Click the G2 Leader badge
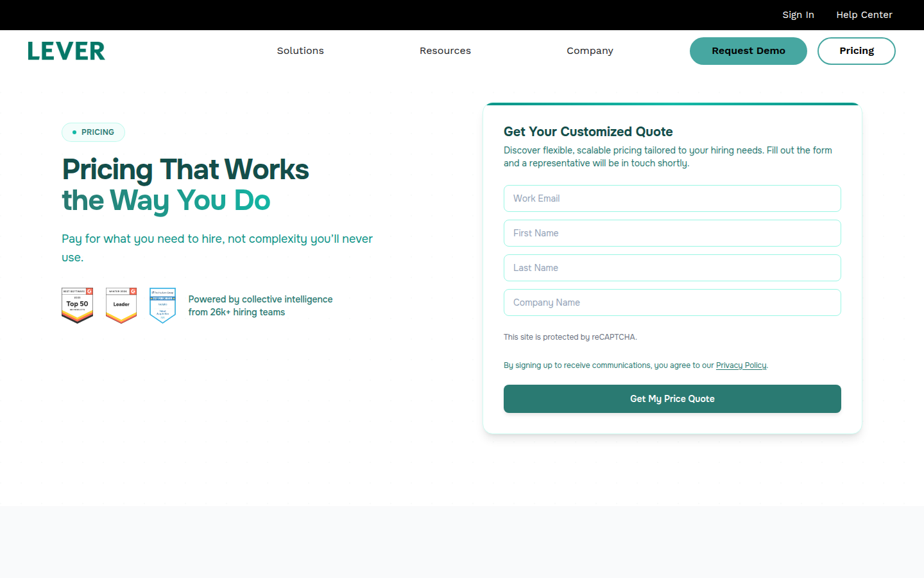This screenshot has width=924, height=578. pos(121,306)
